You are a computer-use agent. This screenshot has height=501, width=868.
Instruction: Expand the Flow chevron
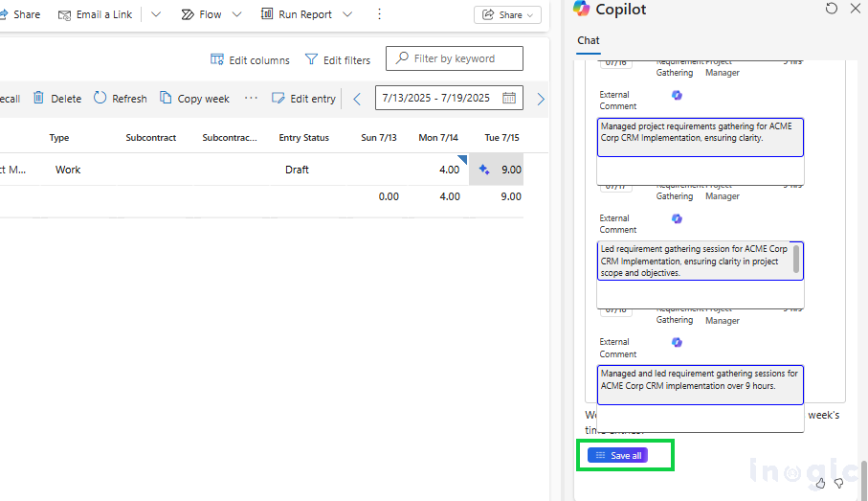pos(237,14)
